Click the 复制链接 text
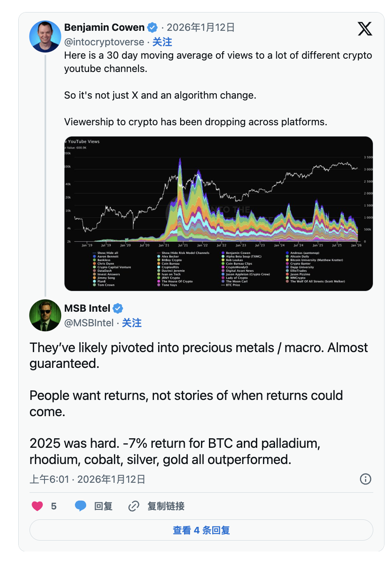The height and width of the screenshot is (561, 392). click(166, 506)
